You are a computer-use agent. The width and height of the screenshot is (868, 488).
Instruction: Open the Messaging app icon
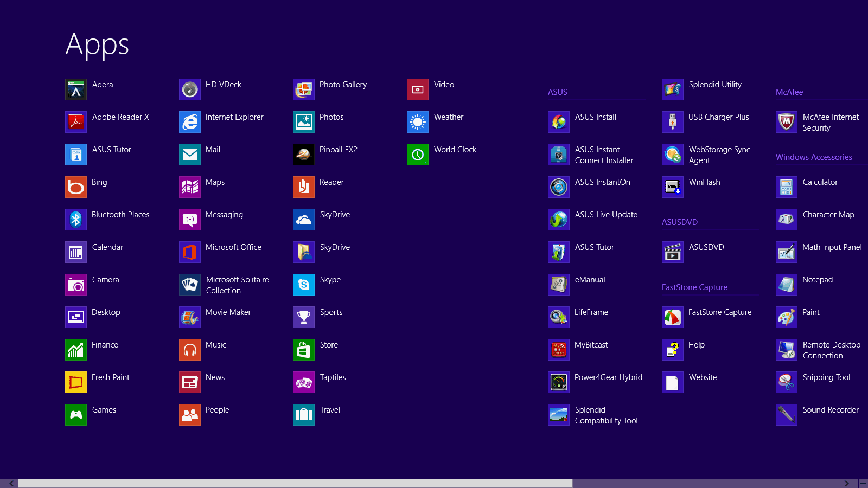click(190, 220)
